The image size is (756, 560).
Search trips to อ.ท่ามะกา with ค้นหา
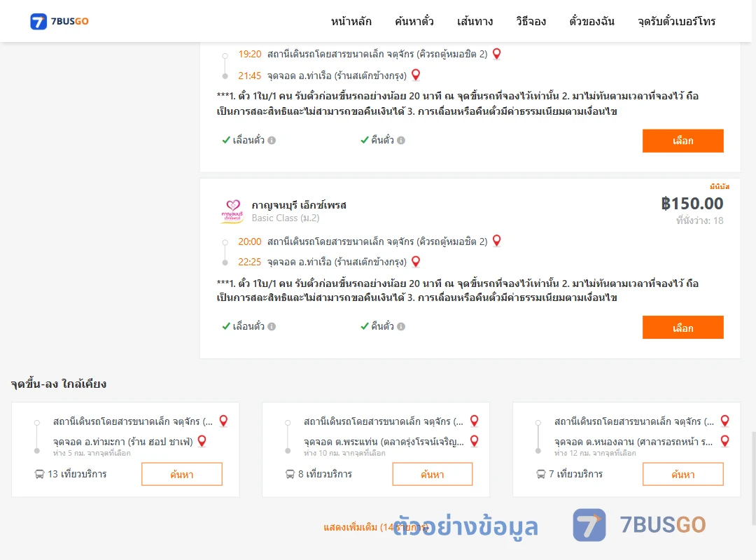182,474
